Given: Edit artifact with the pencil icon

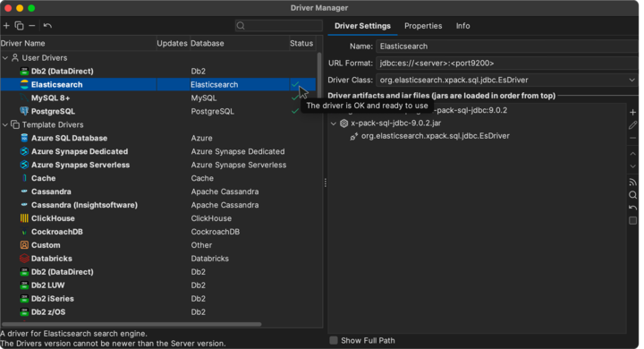Looking at the screenshot, I should (632, 125).
